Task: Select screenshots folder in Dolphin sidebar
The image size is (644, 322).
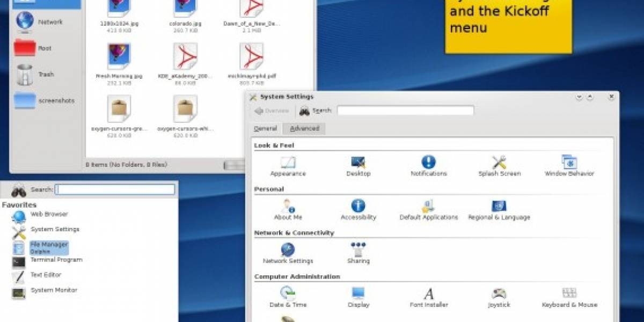Action: coord(45,100)
